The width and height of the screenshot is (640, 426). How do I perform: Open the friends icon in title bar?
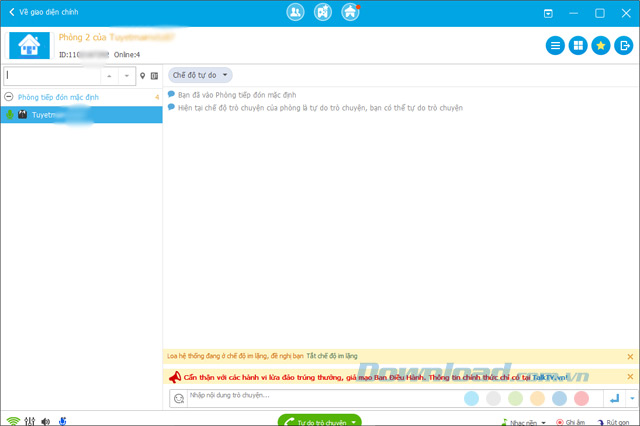295,12
